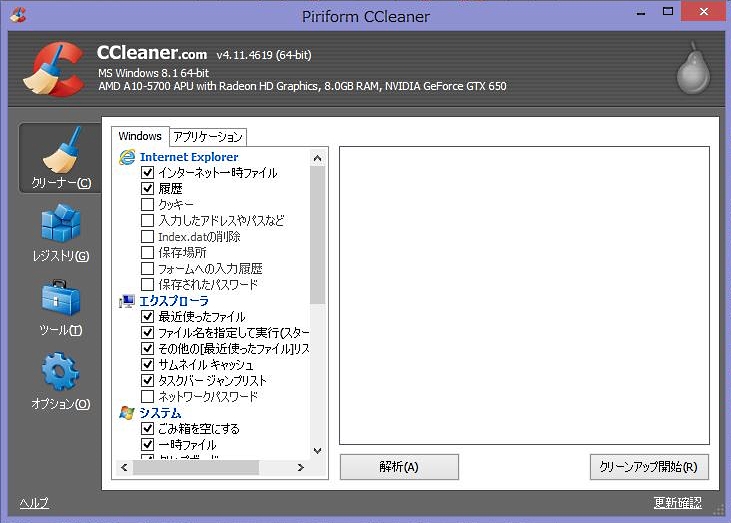Image resolution: width=731 pixels, height=523 pixels.
Task: Uncheck インターネット一時ファイル
Action: pos(147,172)
